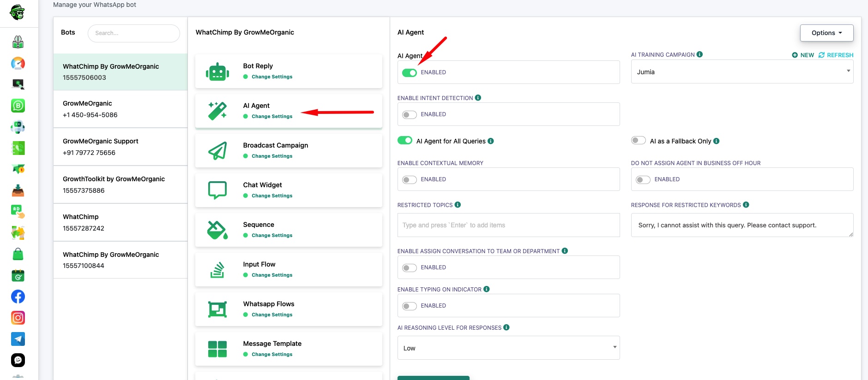The height and width of the screenshot is (380, 868).
Task: Select the Broadcast Campaign settings card
Action: point(289,151)
